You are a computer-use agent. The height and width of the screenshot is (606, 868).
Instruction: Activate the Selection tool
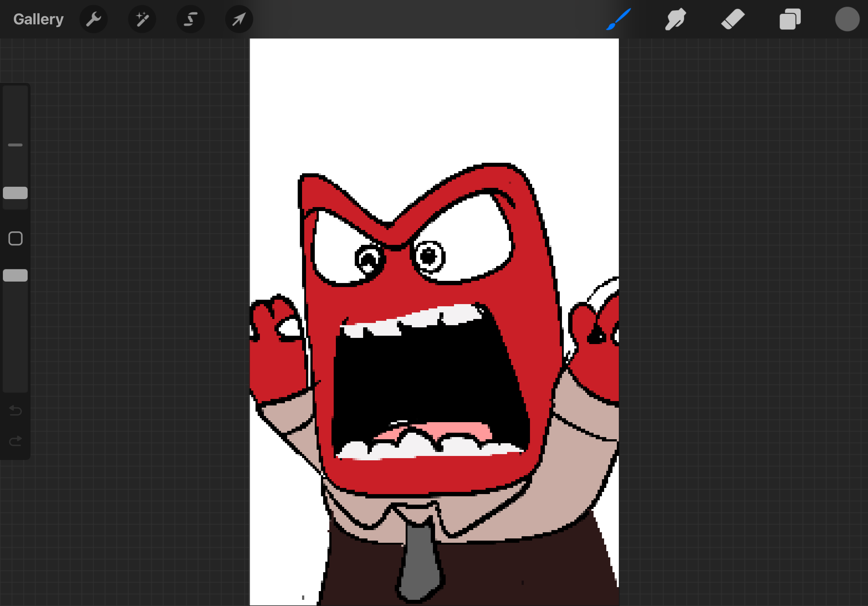(190, 19)
